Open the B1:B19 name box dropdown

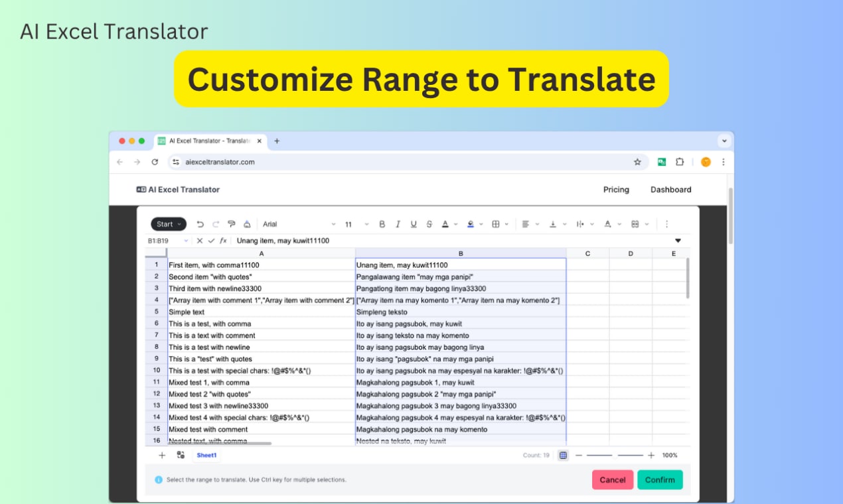186,241
